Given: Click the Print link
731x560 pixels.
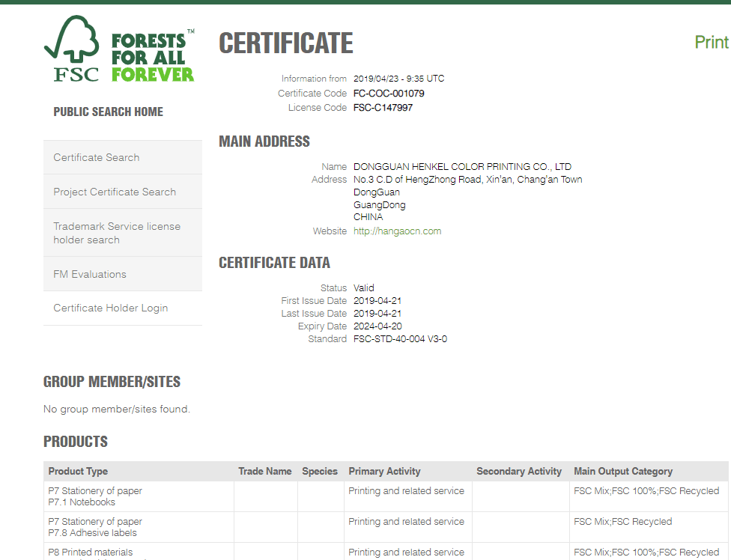Looking at the screenshot, I should 711,42.
